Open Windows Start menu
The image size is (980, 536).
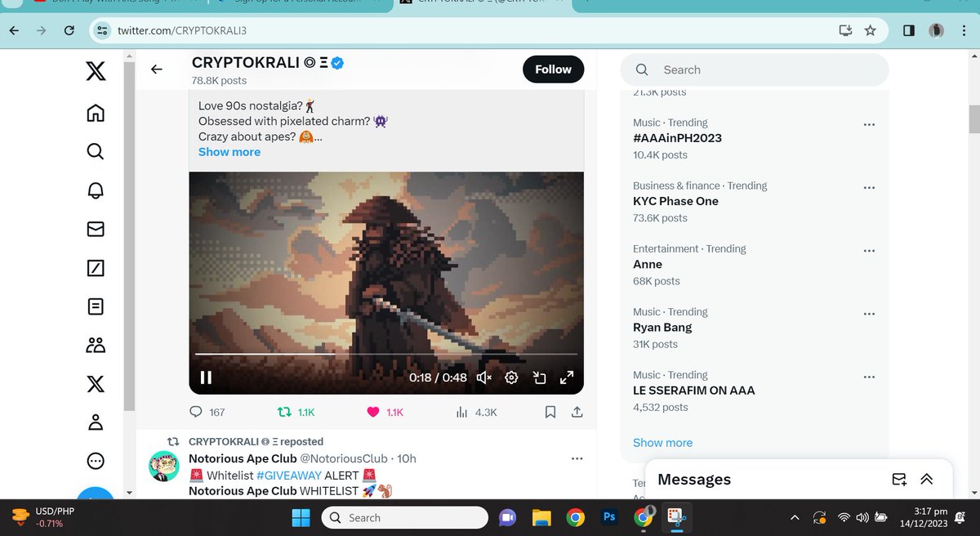click(301, 517)
